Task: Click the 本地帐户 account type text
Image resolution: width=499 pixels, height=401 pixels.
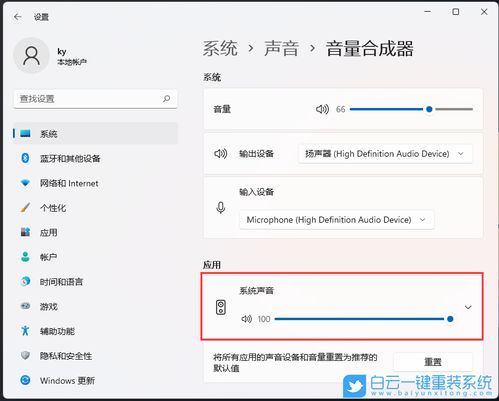Action: coord(72,62)
